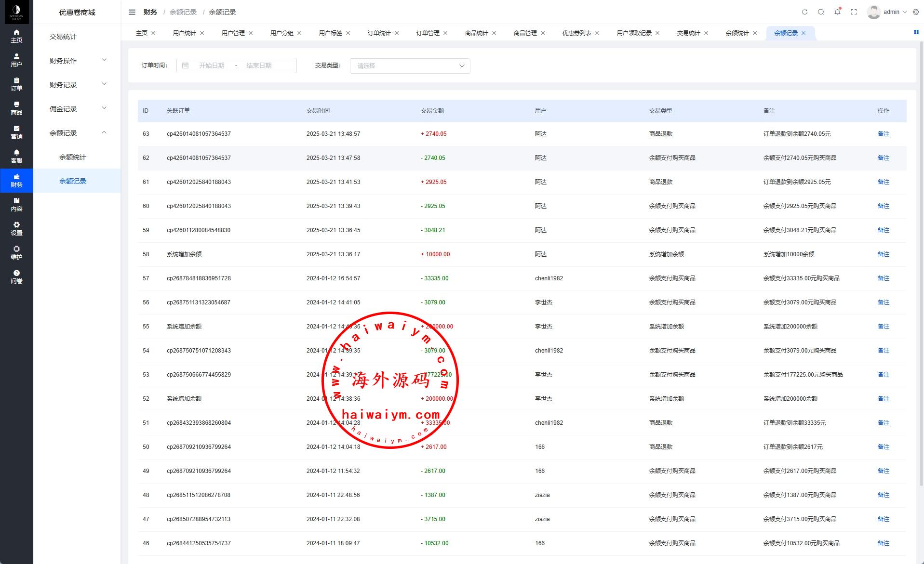The height and width of the screenshot is (564, 924).
Task: Open the 交易类型 dropdown
Action: 410,66
